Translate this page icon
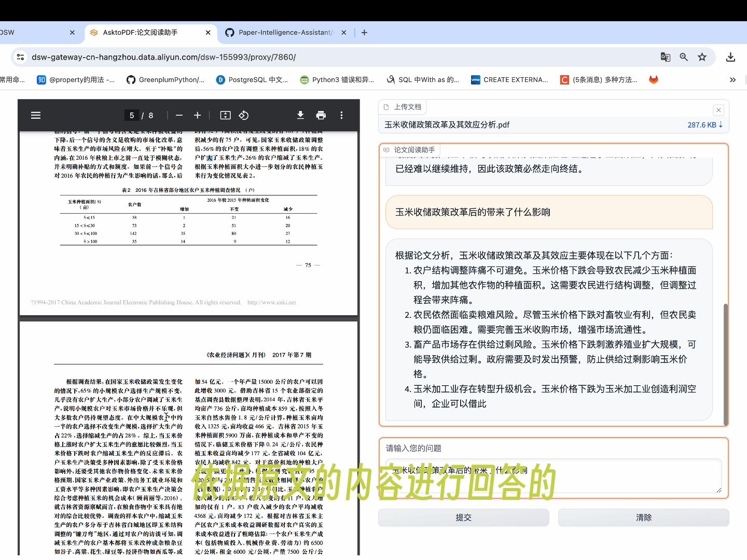The width and height of the screenshot is (747, 560). (x=665, y=57)
